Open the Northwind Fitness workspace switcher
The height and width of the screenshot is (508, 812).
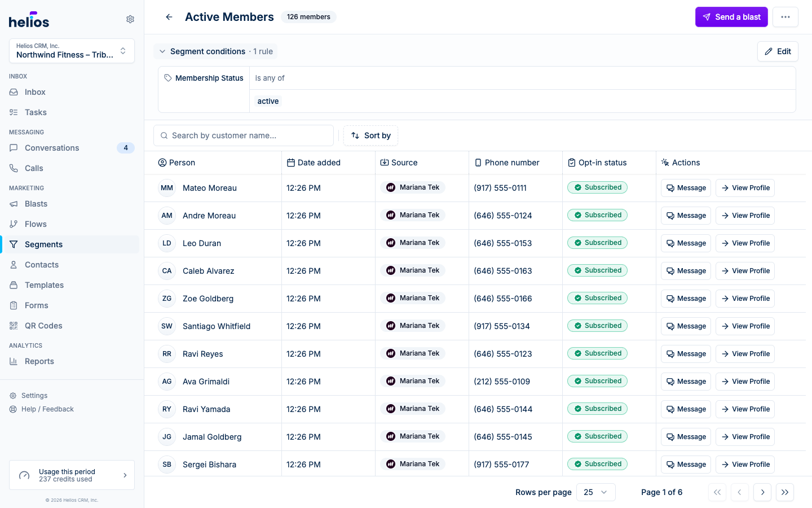pos(72,51)
